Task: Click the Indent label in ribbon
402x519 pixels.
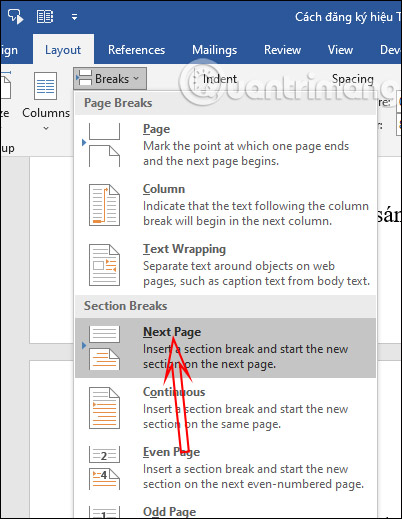Action: 220,79
